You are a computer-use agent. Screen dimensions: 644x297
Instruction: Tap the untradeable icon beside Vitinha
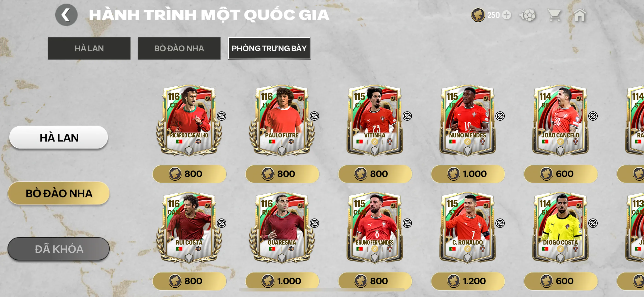coord(407,116)
